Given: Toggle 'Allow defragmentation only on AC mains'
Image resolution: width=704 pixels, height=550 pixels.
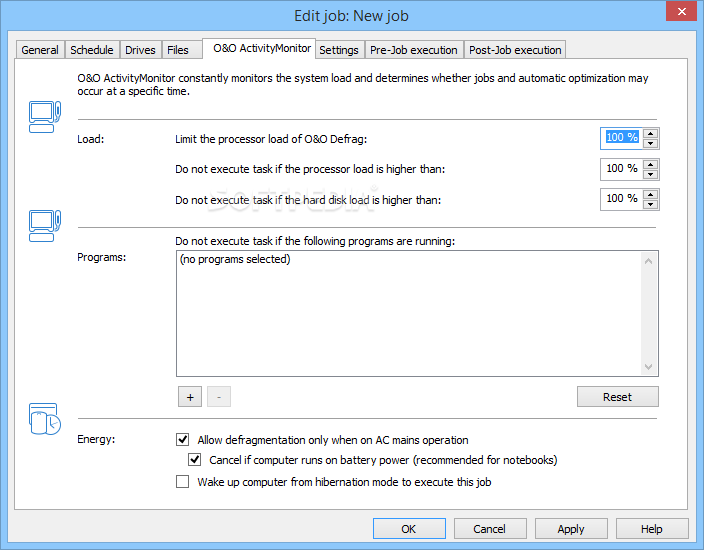Looking at the screenshot, I should 182,440.
